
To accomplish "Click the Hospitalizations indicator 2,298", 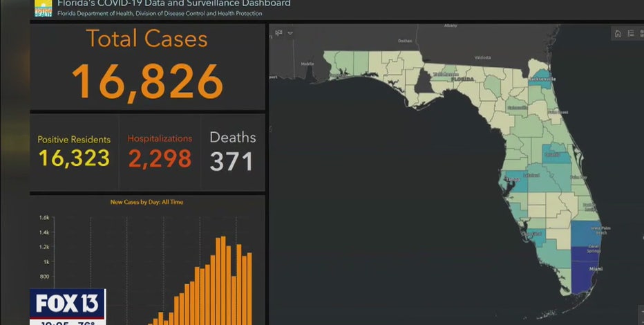I will (x=160, y=158).
